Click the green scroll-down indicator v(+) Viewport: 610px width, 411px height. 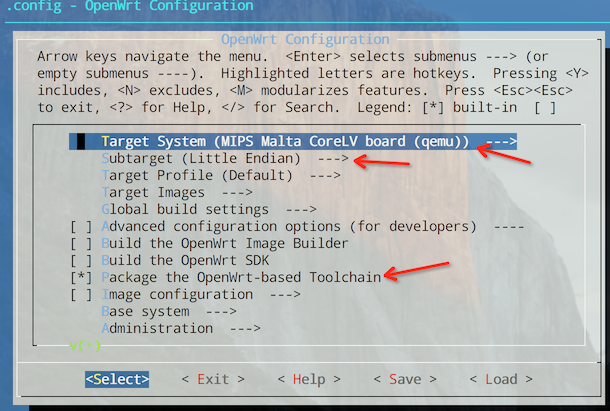pos(85,346)
